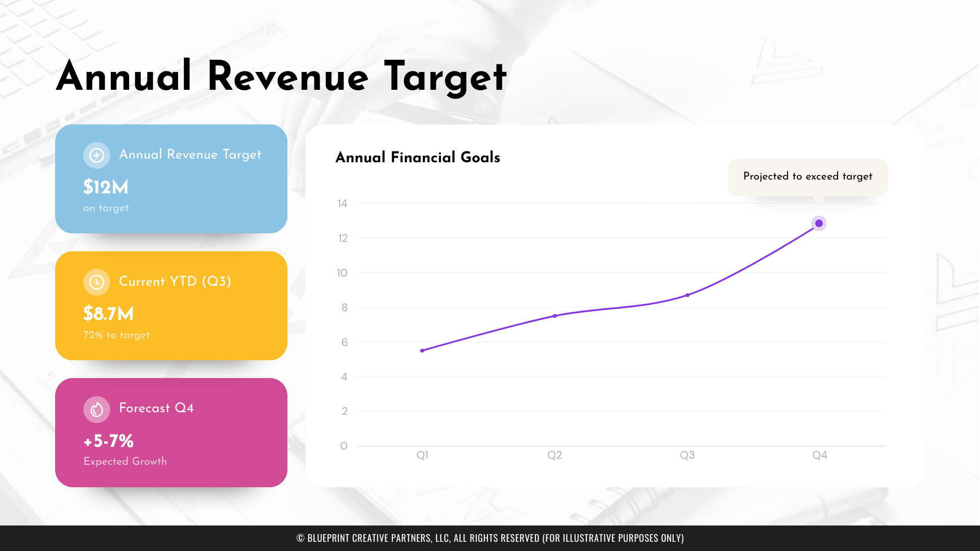Viewport: 980px width, 551px height.
Task: Click the Q4 label on the x-axis
Action: click(x=819, y=455)
